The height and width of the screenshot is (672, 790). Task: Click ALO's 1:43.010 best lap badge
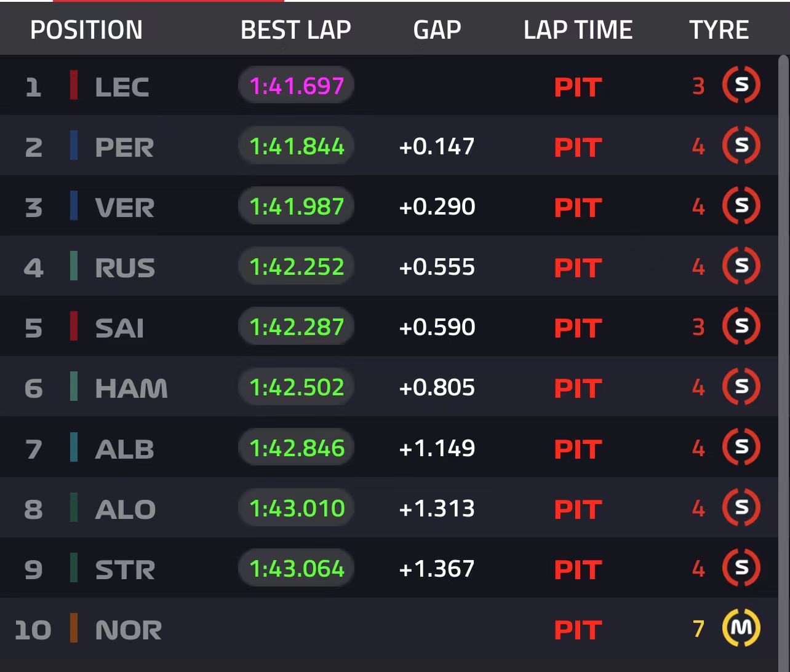pyautogui.click(x=296, y=508)
